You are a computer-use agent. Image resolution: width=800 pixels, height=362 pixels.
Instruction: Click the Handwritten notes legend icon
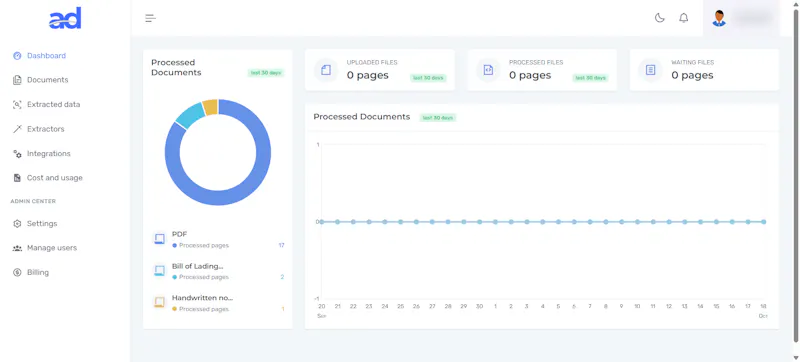pyautogui.click(x=160, y=302)
